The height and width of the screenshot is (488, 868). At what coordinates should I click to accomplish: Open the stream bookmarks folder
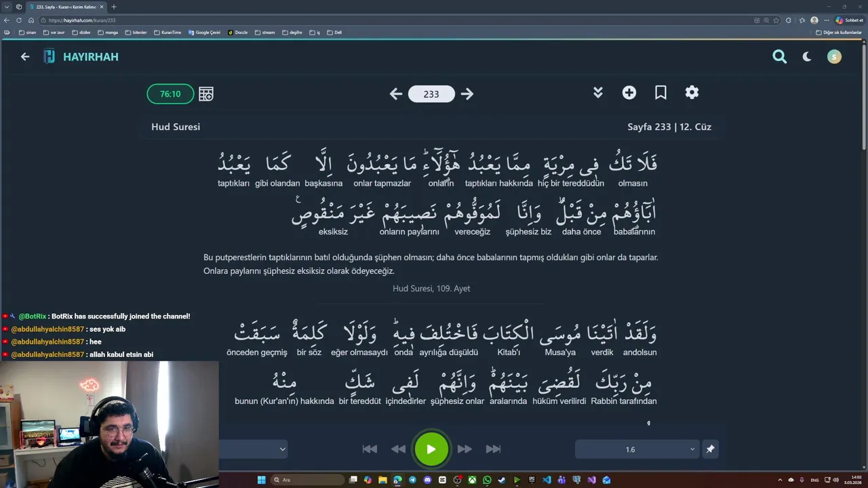click(x=264, y=33)
